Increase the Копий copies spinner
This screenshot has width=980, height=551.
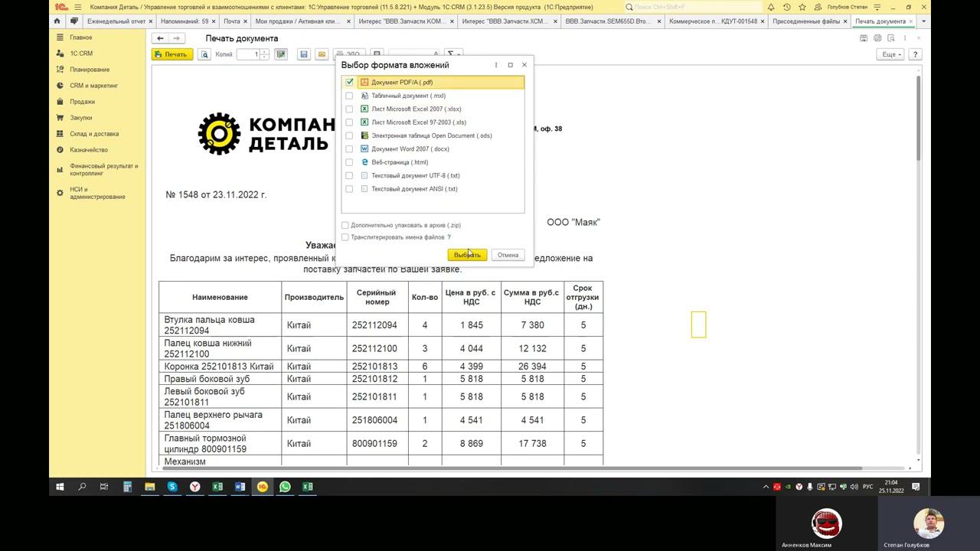click(265, 52)
